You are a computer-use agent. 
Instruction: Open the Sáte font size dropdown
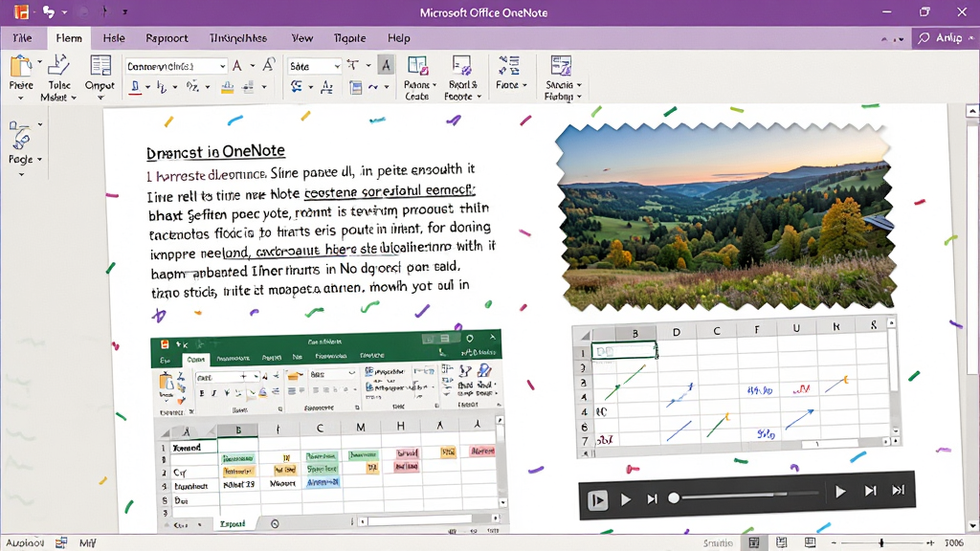tap(337, 66)
